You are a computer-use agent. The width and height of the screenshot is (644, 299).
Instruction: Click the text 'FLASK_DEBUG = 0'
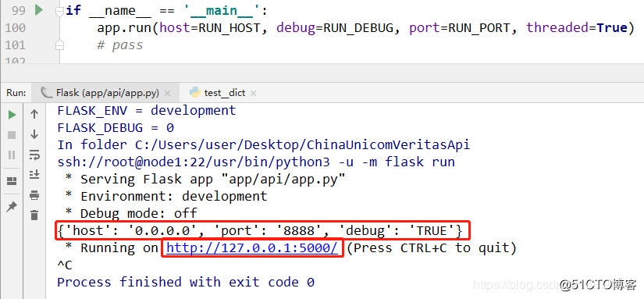pos(116,128)
